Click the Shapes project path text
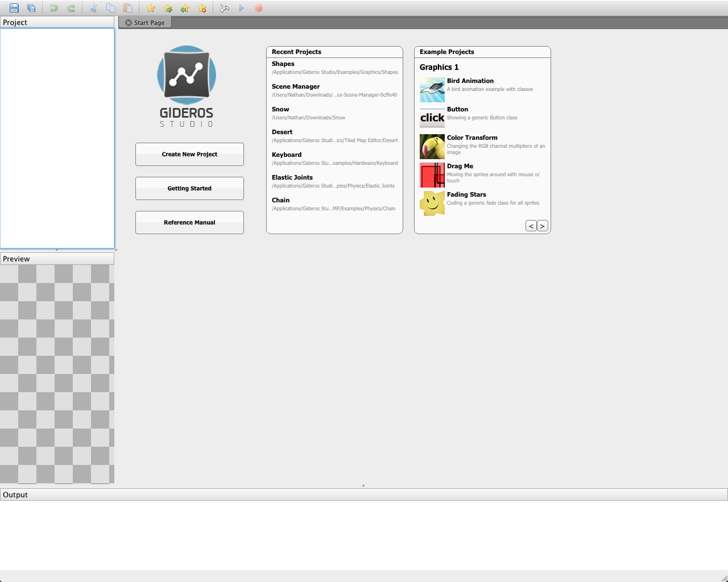This screenshot has height=582, width=728. coord(335,72)
